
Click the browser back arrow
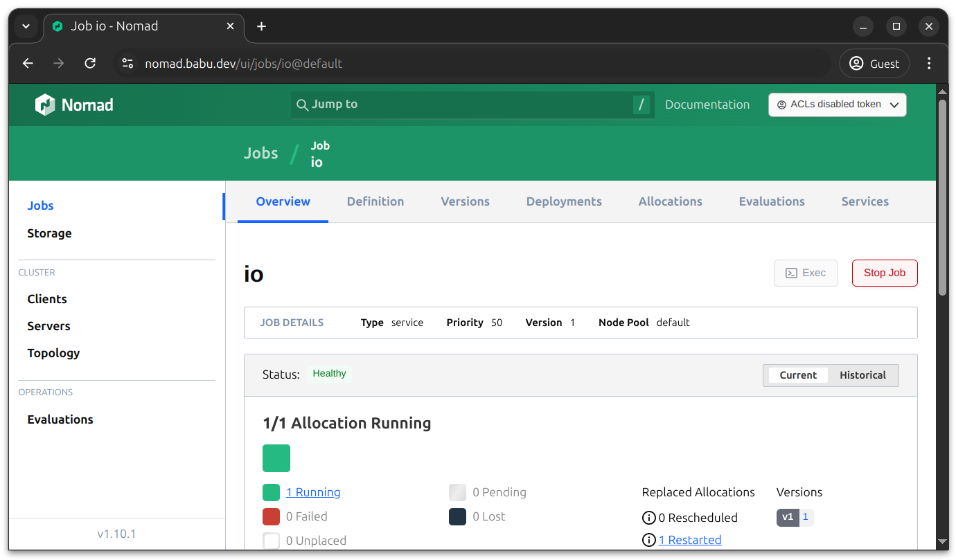tap(28, 64)
